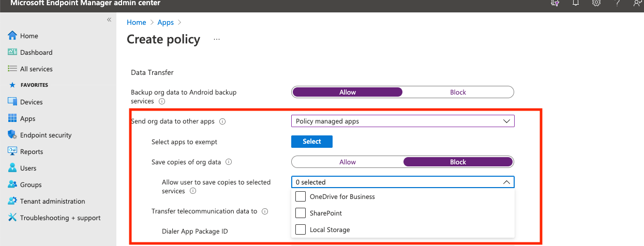The width and height of the screenshot is (644, 246).
Task: Collapse the 0 selected services dropdown
Action: click(x=403, y=182)
